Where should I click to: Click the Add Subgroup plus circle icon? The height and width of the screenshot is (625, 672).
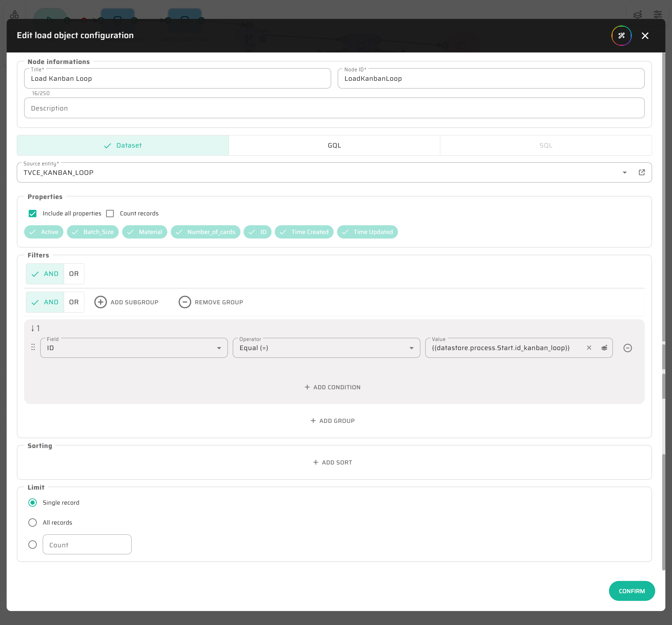click(x=100, y=302)
